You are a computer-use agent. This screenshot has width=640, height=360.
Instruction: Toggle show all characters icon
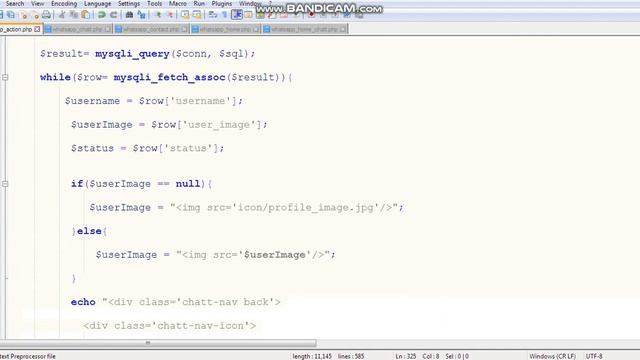(x=224, y=15)
